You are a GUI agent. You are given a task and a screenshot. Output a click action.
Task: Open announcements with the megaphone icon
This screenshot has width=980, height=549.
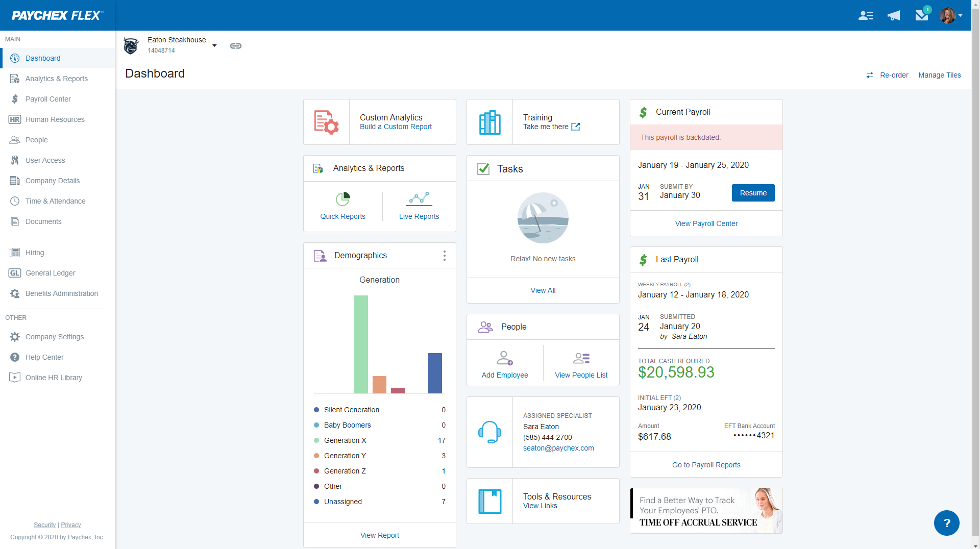coord(894,16)
